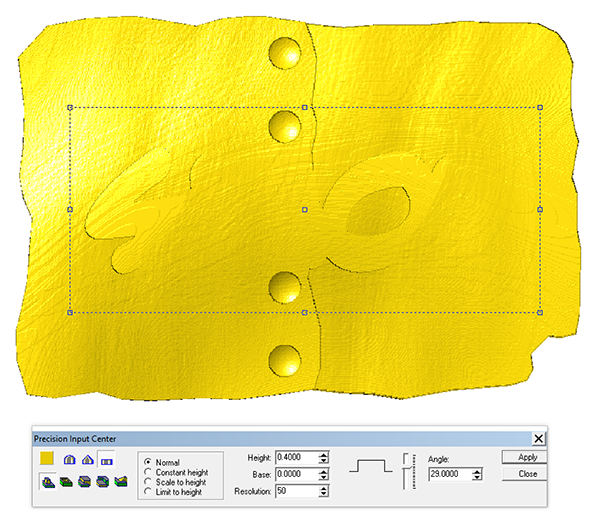Click the top-right selection handle

tap(540, 108)
